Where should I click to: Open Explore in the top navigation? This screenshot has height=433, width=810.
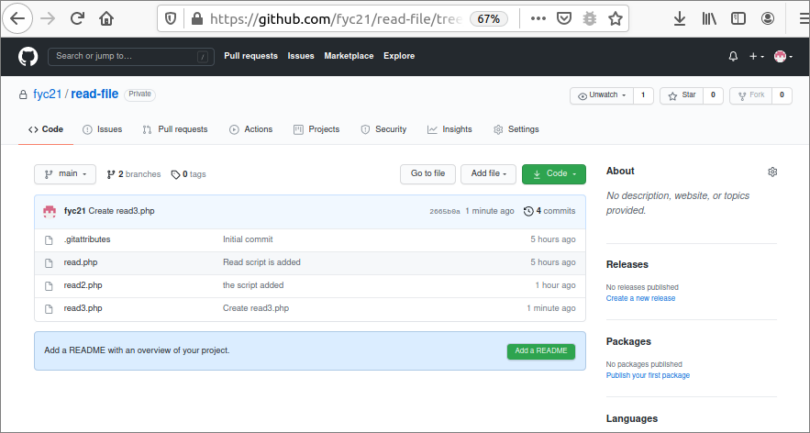(x=399, y=56)
